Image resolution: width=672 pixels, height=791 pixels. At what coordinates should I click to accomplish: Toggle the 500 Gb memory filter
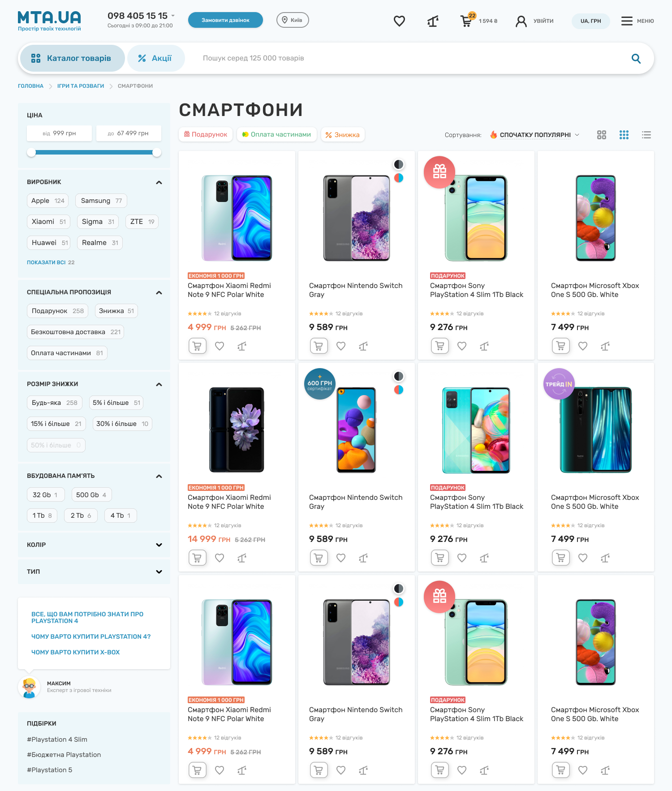coord(91,495)
